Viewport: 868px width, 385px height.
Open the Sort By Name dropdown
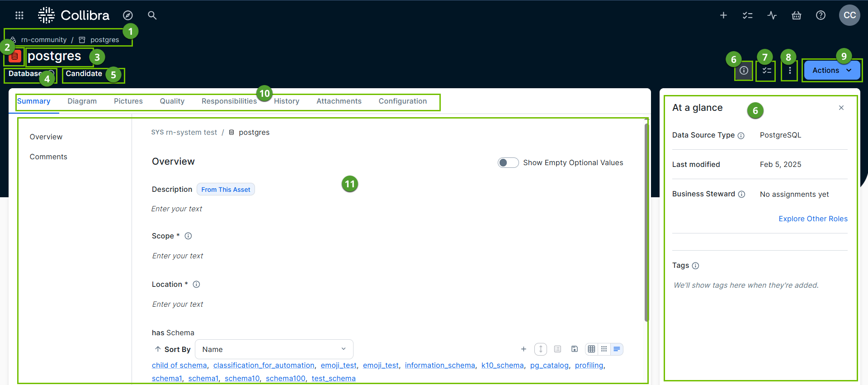[274, 349]
